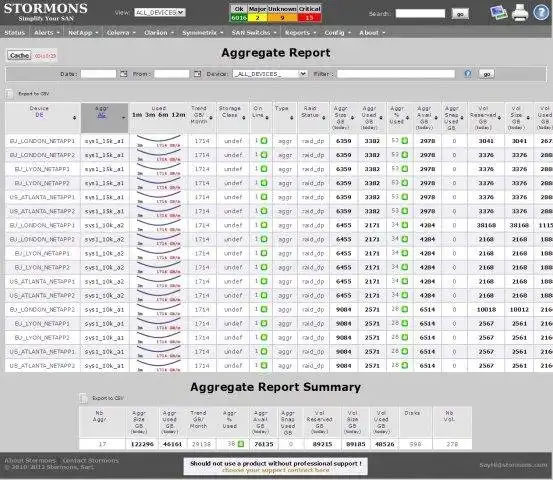Open the View ALL_DEVICES dropdown
Screen dimensions: 553x480
pyautogui.click(x=160, y=13)
